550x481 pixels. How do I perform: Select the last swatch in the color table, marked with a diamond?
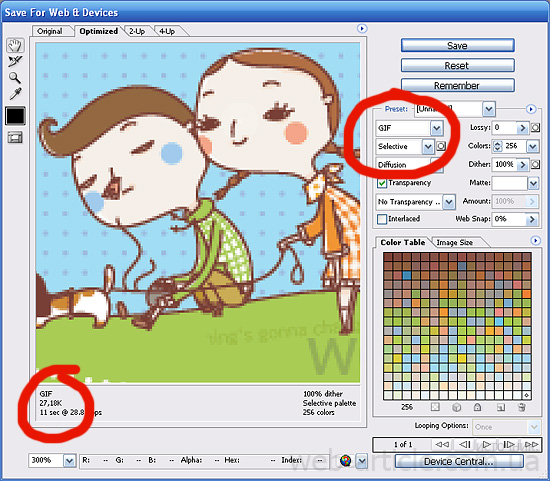click(x=526, y=395)
